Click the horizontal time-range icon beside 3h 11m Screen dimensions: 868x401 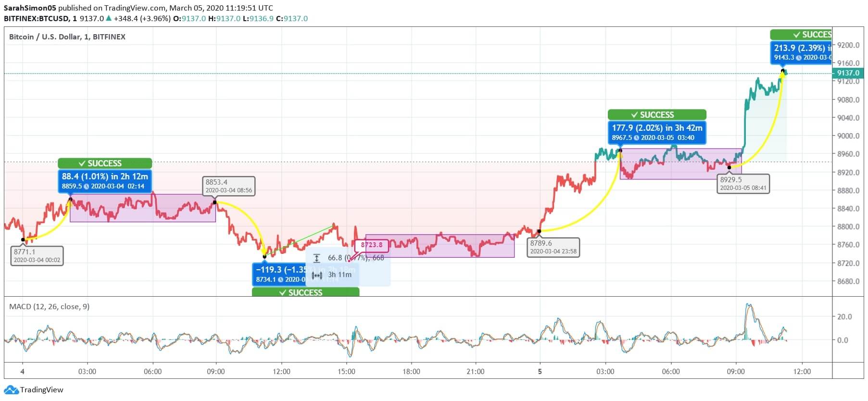click(316, 275)
